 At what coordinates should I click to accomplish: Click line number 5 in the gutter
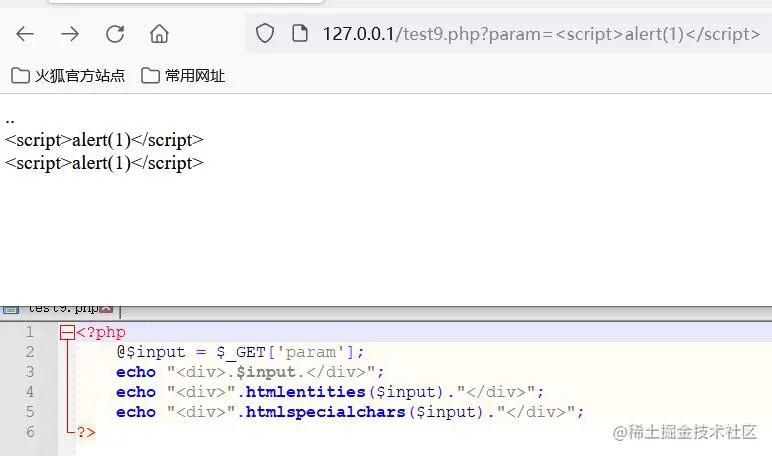pyautogui.click(x=30, y=412)
